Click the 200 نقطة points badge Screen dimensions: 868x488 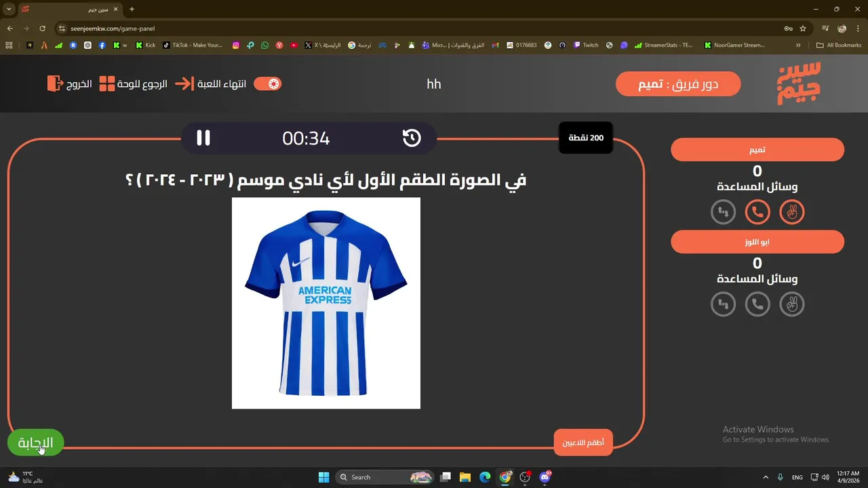point(586,138)
